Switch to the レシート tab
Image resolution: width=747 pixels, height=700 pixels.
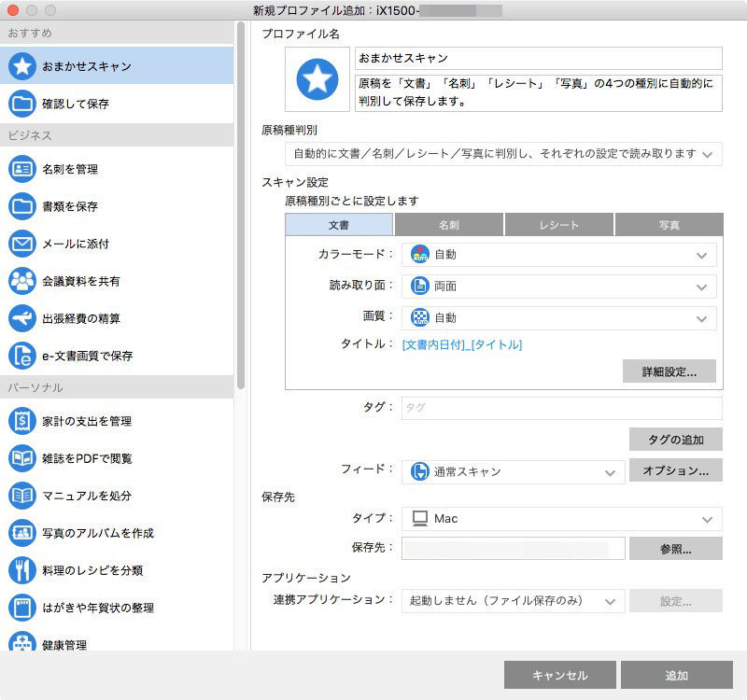click(x=558, y=224)
